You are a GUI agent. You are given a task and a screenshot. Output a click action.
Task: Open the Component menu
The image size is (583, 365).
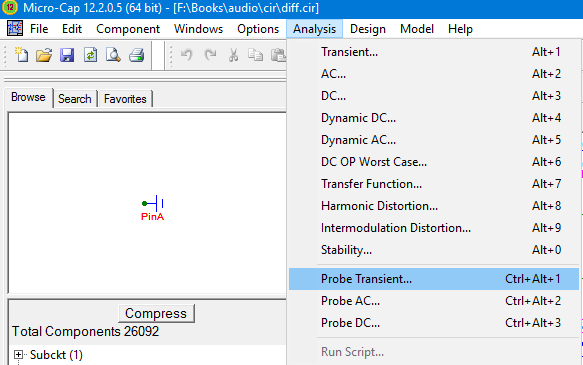click(128, 29)
